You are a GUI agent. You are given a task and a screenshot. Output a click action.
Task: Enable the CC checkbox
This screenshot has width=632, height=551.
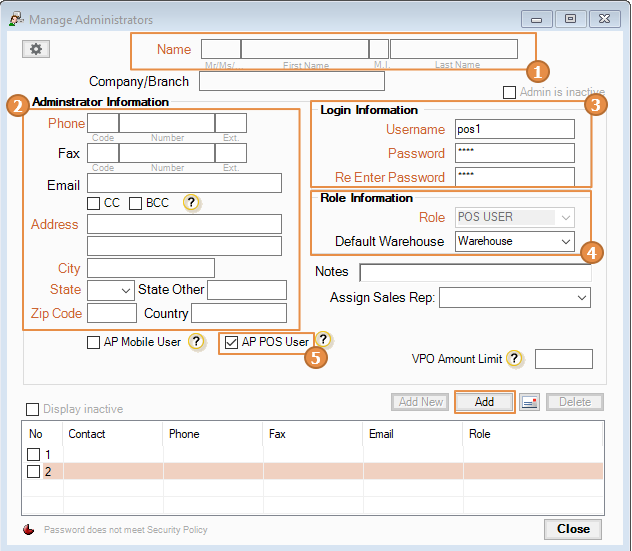[94, 203]
